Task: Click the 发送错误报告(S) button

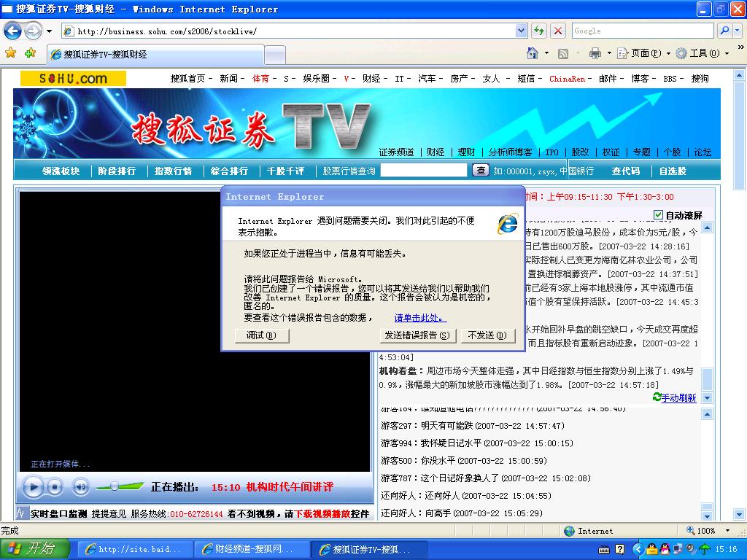Action: pyautogui.click(x=418, y=335)
